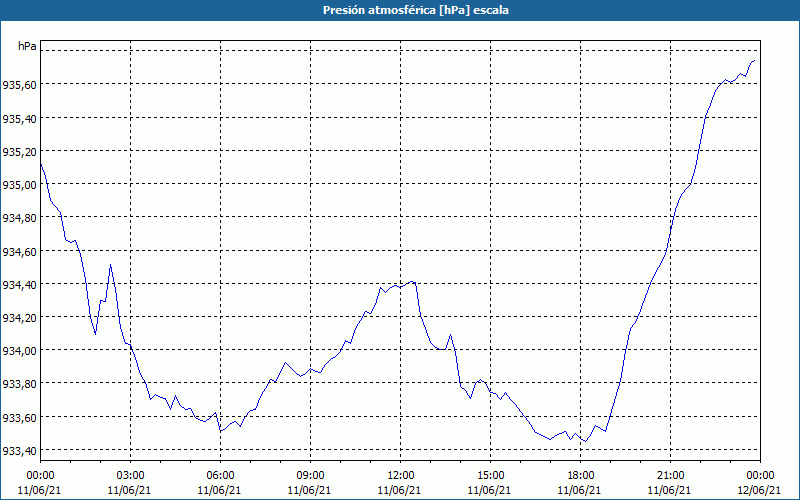Click the 935,60 y-axis label
This screenshot has height=500, width=800.
(x=19, y=85)
